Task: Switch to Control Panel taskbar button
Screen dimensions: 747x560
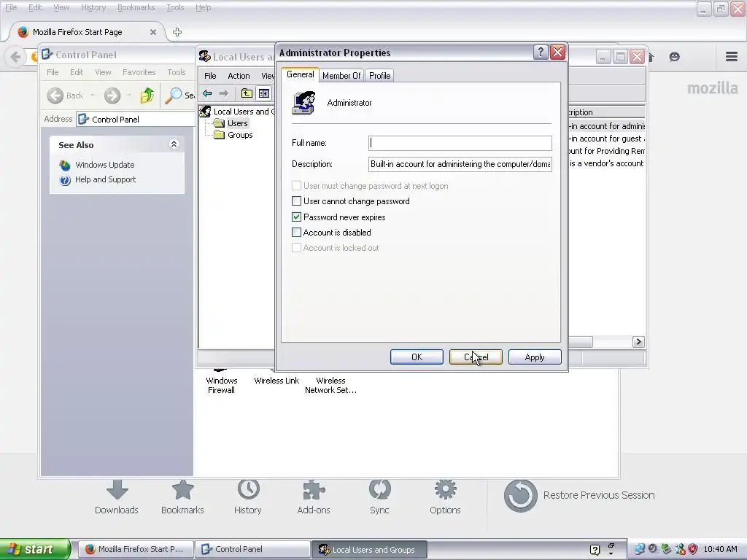Action: (x=252, y=549)
